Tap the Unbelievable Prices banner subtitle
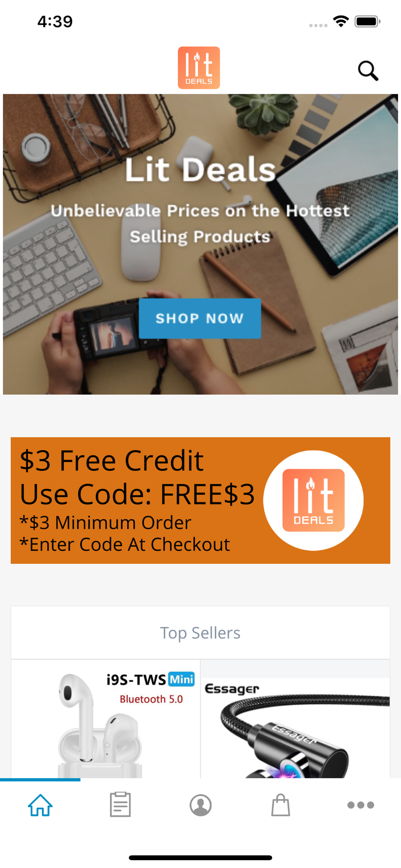This screenshot has height=868, width=401. coord(200,224)
